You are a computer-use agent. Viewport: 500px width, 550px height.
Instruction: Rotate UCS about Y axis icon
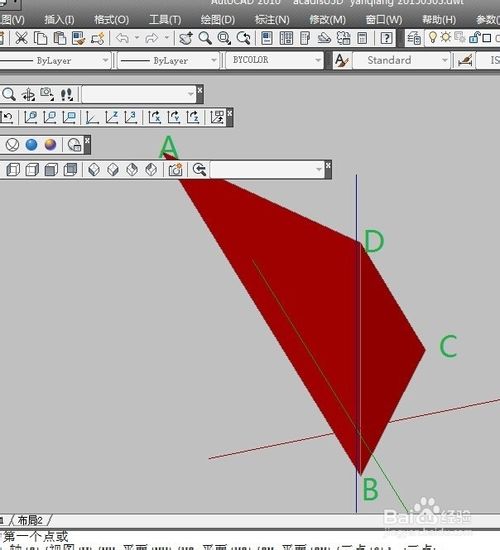(174, 117)
